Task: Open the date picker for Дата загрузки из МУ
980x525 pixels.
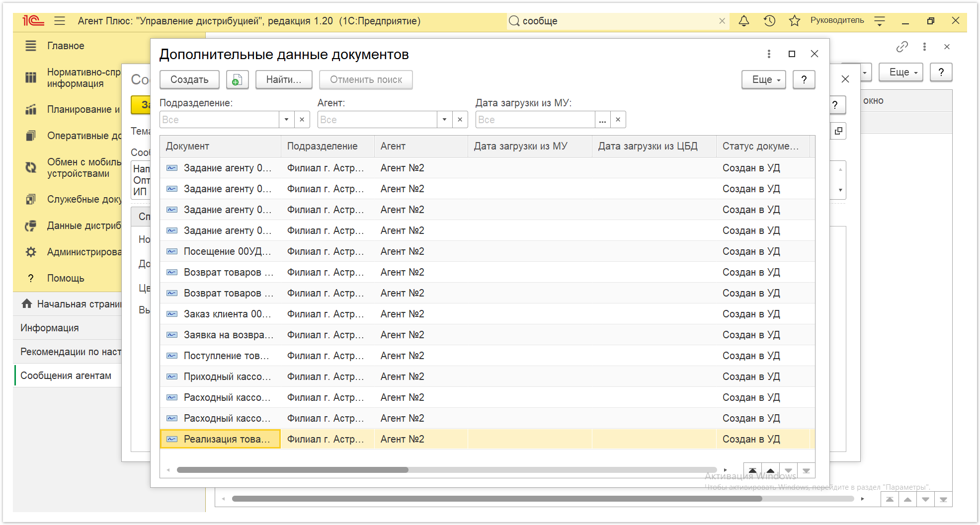Action: click(x=602, y=120)
